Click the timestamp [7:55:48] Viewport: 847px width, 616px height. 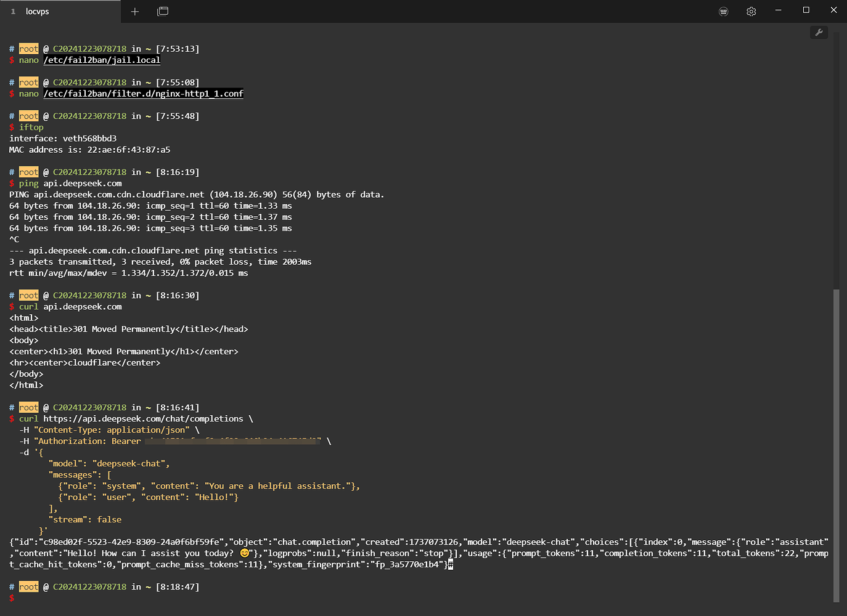point(178,116)
